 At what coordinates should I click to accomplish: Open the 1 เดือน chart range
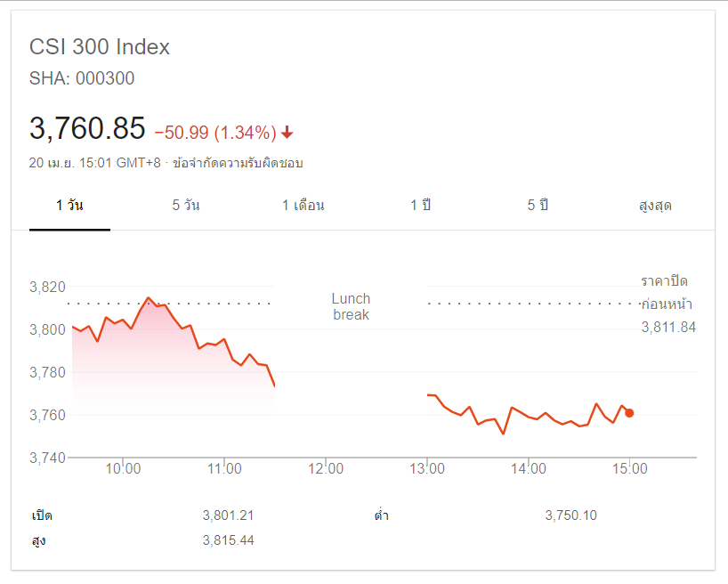(303, 206)
